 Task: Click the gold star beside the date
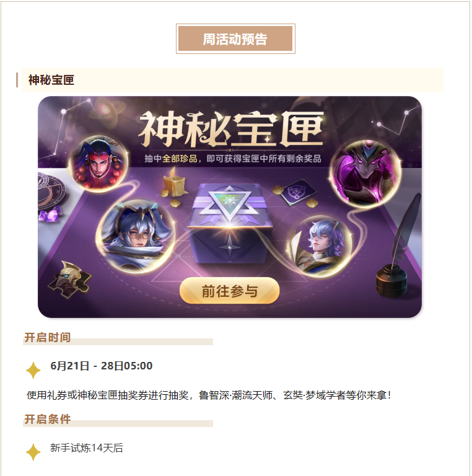(33, 370)
